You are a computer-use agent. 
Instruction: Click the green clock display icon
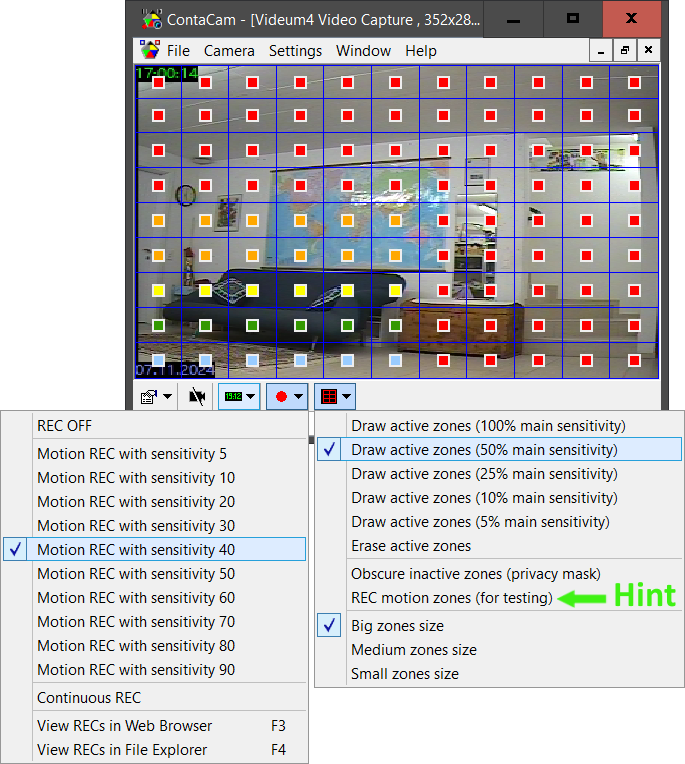(233, 397)
